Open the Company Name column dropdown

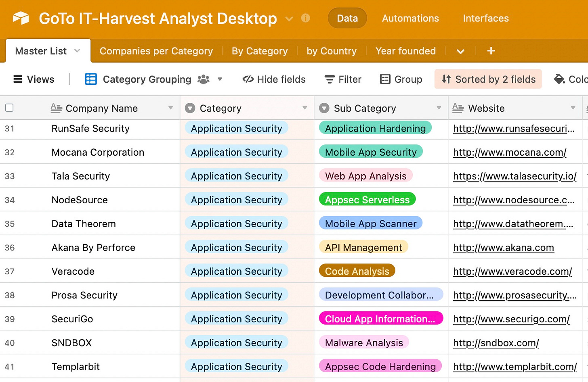click(x=170, y=108)
